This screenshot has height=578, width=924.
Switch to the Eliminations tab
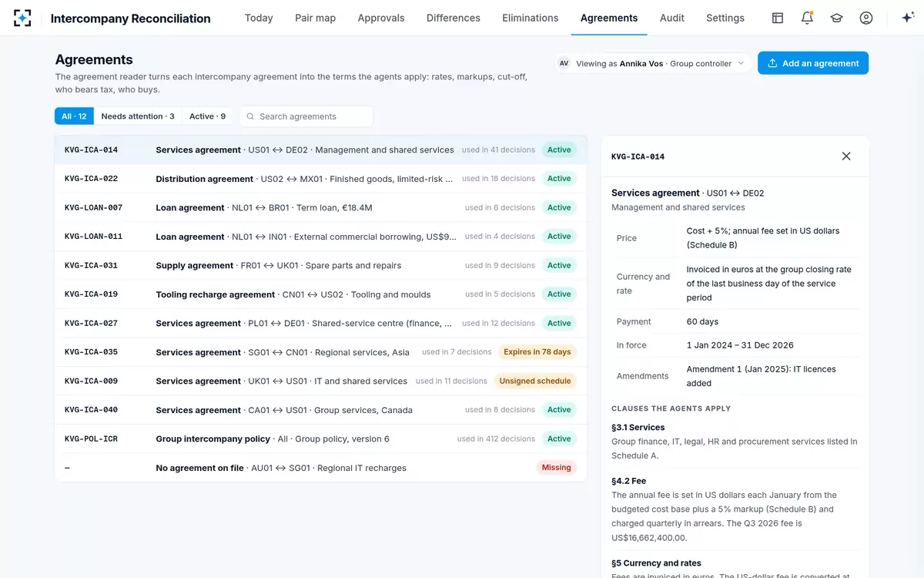(x=531, y=18)
